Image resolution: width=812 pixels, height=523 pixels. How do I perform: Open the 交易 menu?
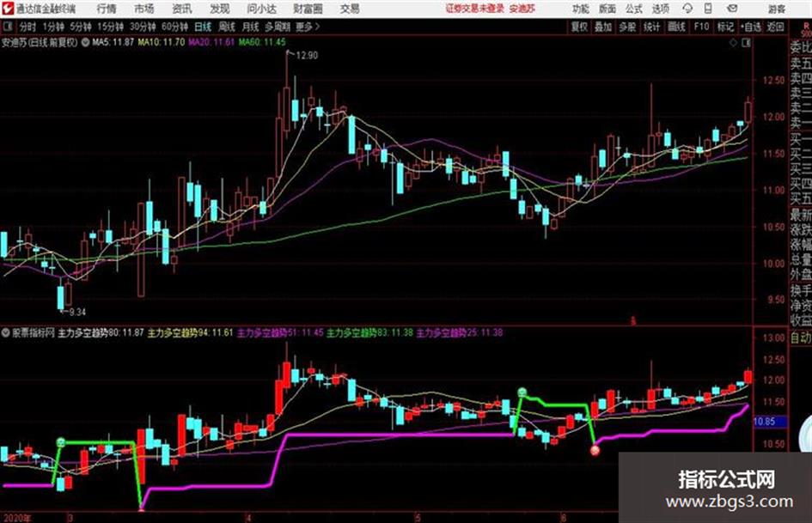pyautogui.click(x=350, y=9)
